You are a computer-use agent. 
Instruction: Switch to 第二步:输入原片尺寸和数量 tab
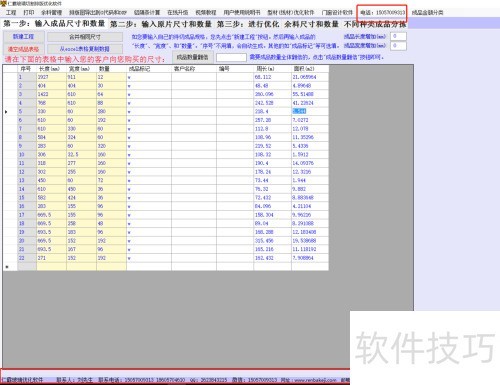pyautogui.click(x=161, y=24)
